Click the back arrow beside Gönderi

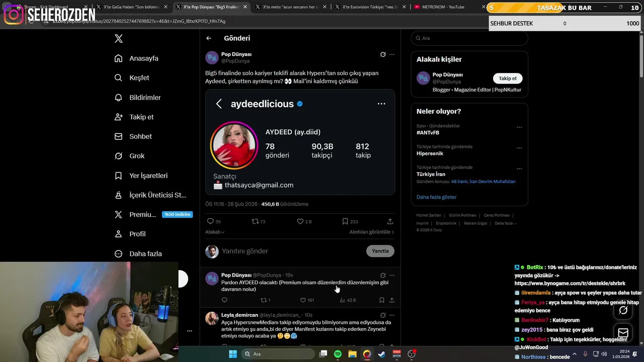[209, 38]
